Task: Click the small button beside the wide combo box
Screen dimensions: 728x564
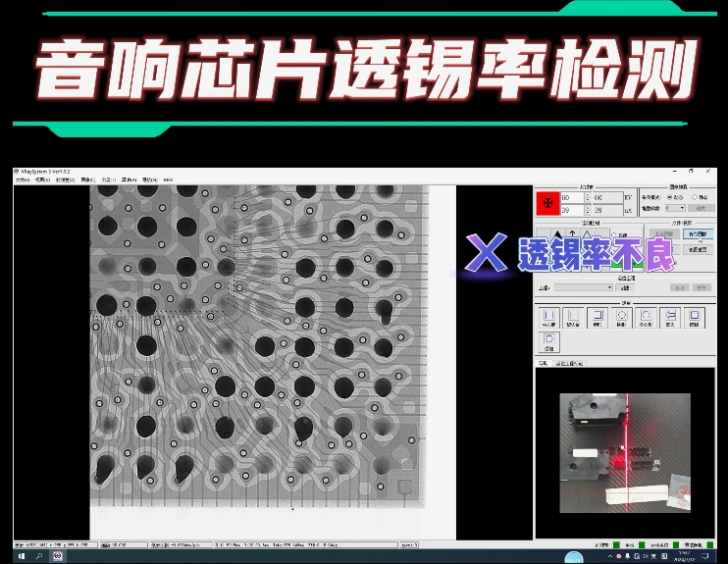Action: tap(626, 287)
